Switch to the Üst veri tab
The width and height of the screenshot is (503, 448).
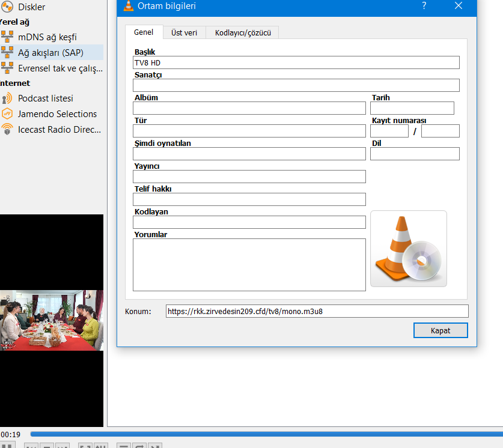(184, 32)
